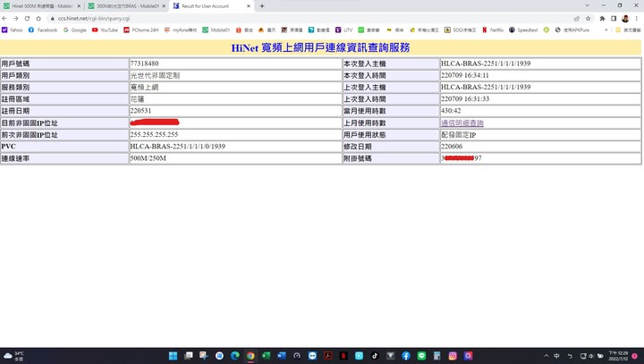Go back to the previous page
The width and height of the screenshot is (644, 364).
pos(4,19)
